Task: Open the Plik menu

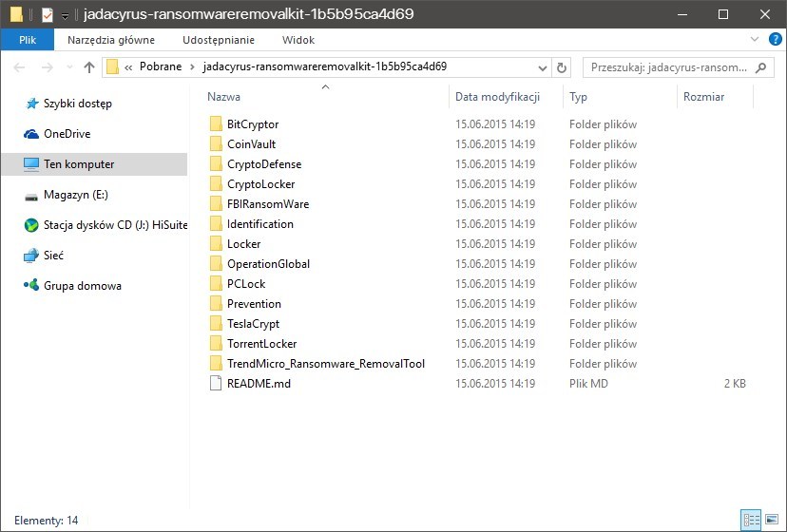Action: coord(28,40)
